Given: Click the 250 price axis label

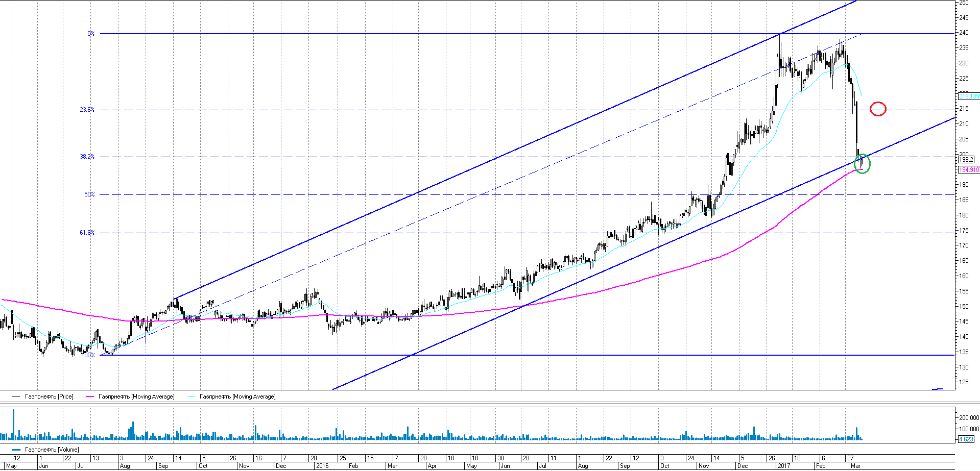Looking at the screenshot, I should point(964,3).
